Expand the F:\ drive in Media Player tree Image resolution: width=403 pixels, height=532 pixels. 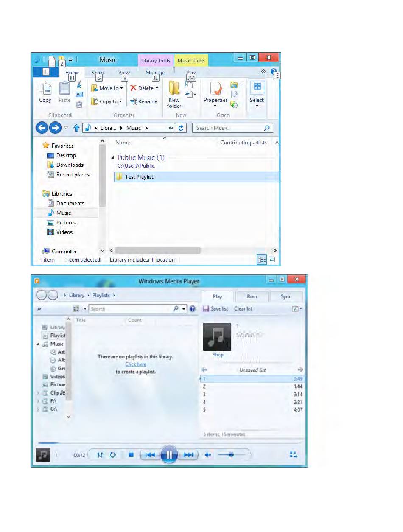tap(39, 401)
